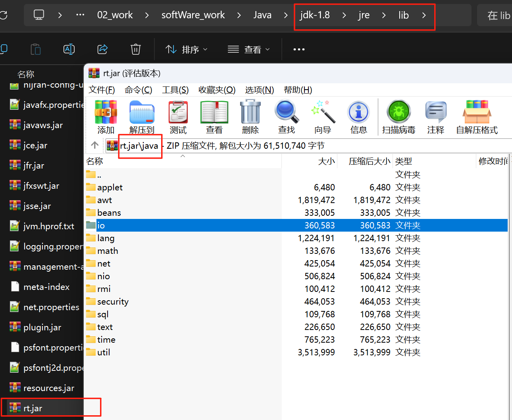Click Explorer's delete trash icon
Viewport: 512px width, 420px height.
[x=136, y=49]
